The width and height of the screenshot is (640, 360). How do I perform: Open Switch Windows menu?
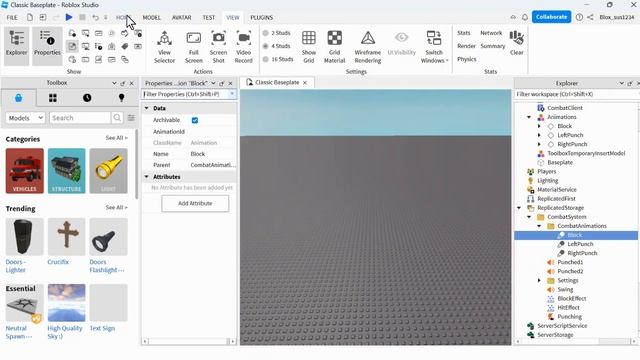[x=434, y=47]
